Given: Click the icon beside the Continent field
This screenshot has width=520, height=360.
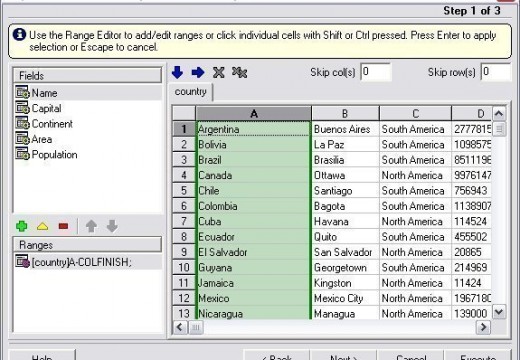Looking at the screenshot, I should coord(22,123).
